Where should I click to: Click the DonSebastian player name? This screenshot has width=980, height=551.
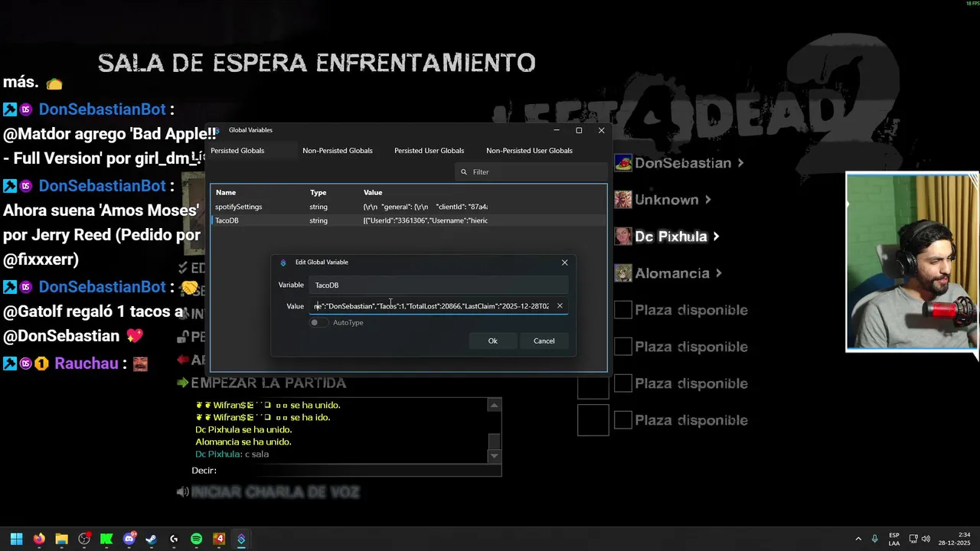[x=683, y=163]
